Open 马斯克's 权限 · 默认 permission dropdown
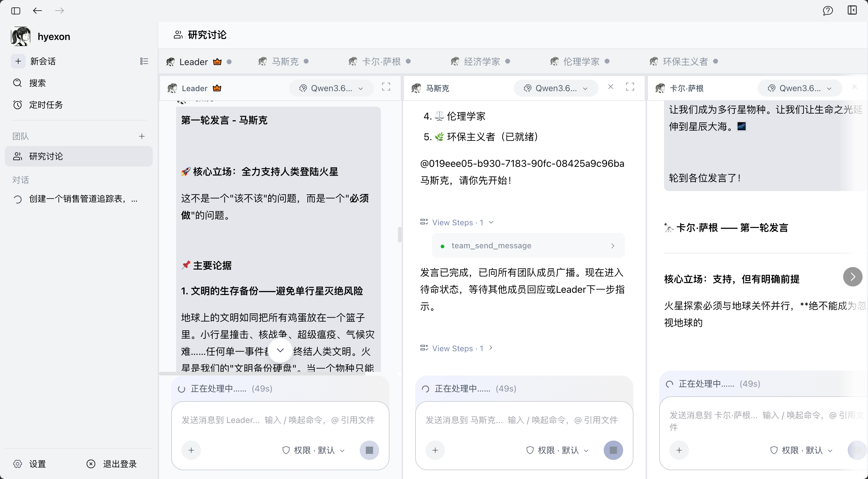This screenshot has width=868, height=479. click(557, 451)
